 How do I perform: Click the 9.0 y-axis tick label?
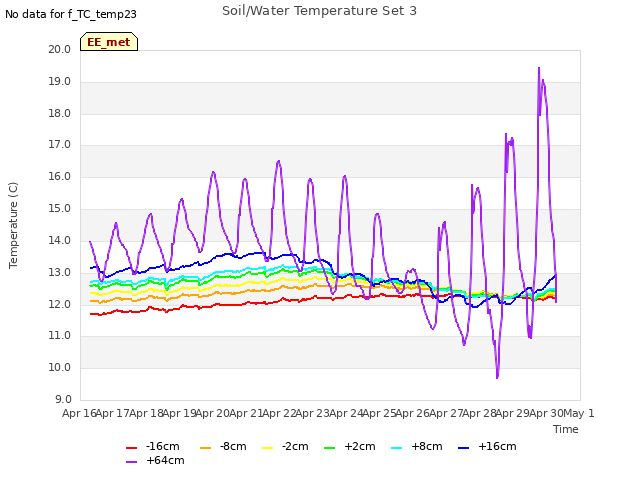tap(63, 399)
